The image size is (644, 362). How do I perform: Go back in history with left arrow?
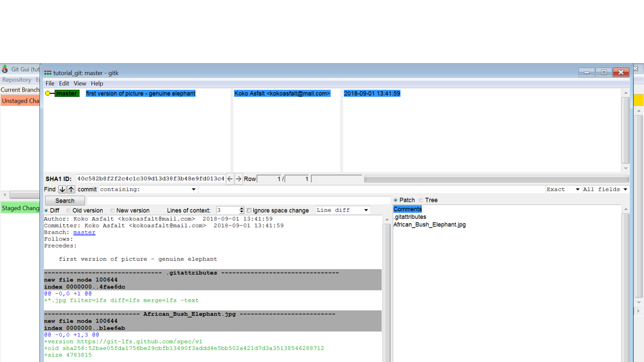pos(230,179)
